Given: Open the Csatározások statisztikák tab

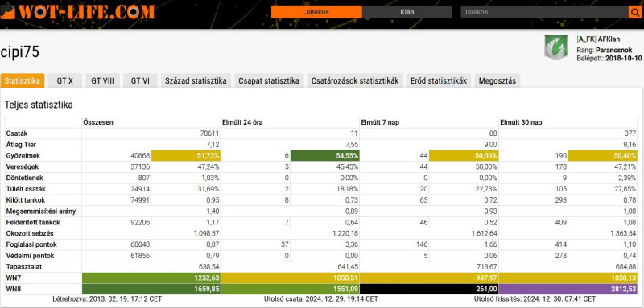Looking at the screenshot, I should [355, 80].
